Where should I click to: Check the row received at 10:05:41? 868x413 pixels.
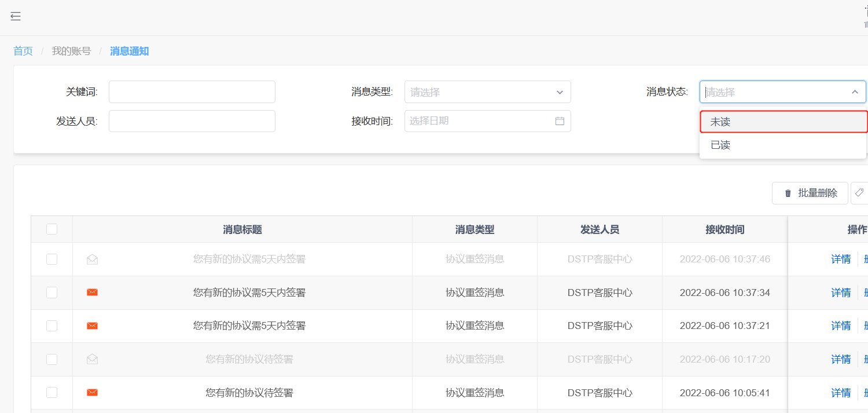click(x=52, y=393)
